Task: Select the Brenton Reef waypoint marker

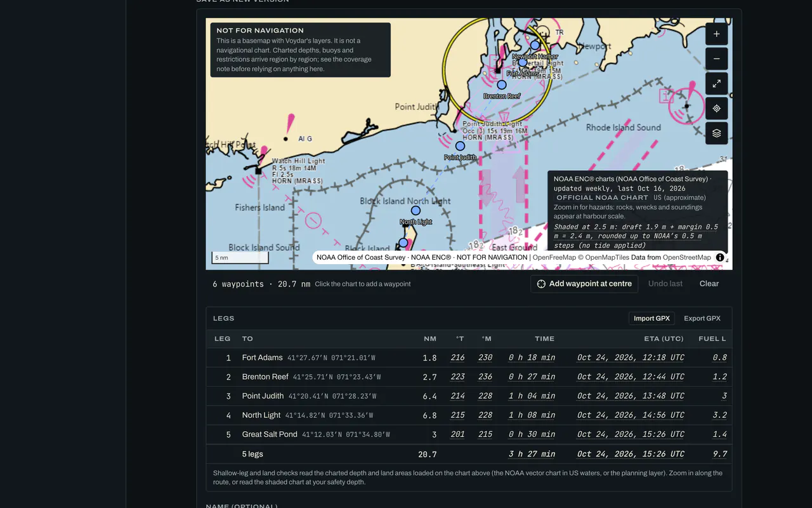Action: pyautogui.click(x=502, y=84)
